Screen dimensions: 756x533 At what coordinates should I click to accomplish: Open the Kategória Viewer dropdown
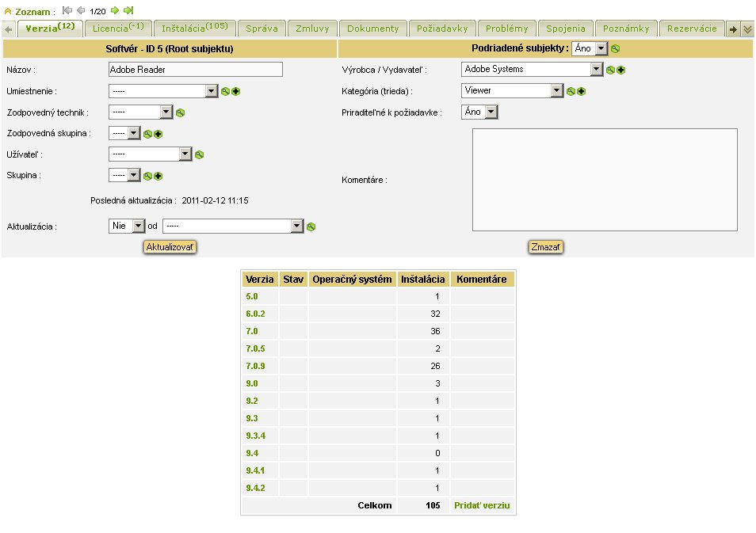513,90
